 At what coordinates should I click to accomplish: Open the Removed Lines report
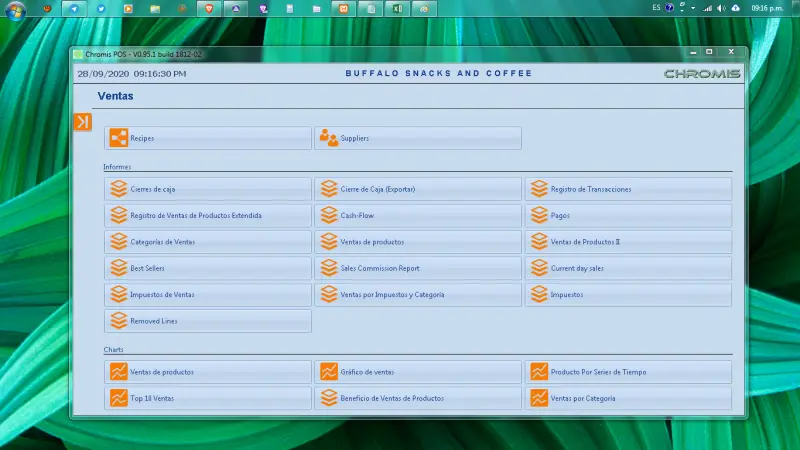click(208, 321)
